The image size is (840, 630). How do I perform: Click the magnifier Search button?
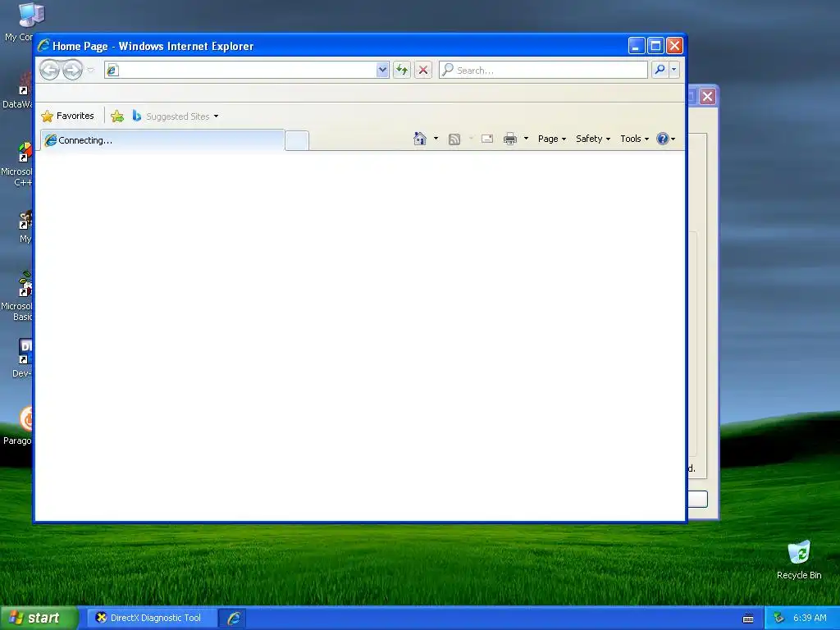[660, 70]
